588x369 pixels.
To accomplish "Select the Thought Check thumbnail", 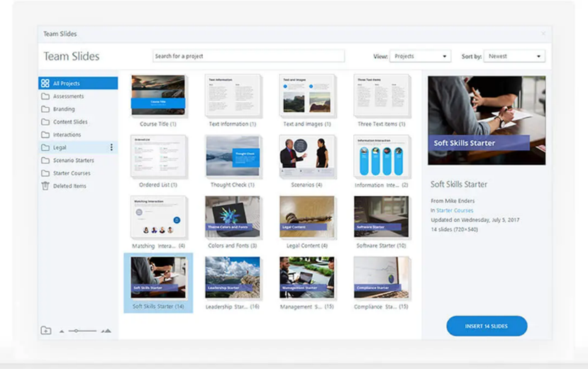I will pos(233,156).
